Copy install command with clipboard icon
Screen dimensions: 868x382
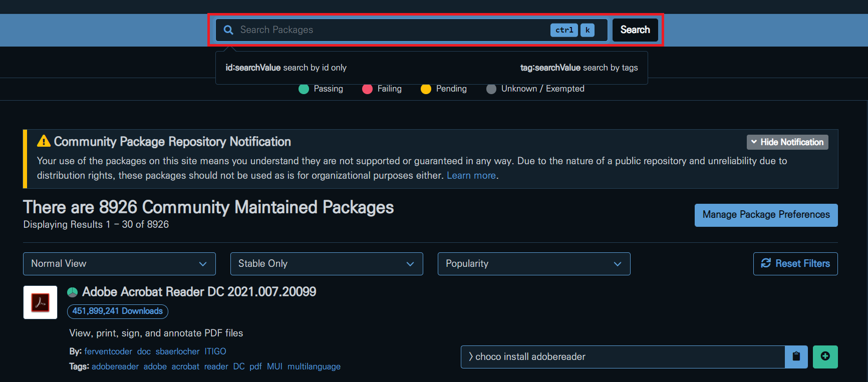tap(796, 357)
